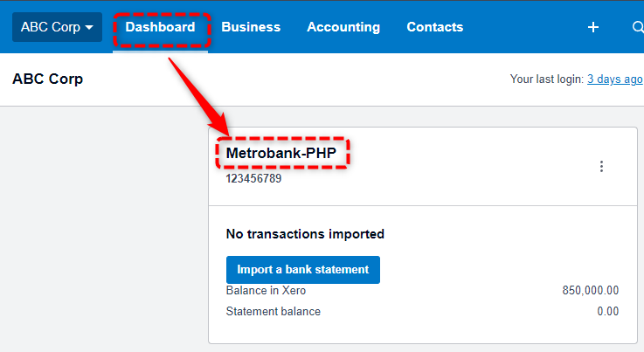
Task: Click the 'Statement balance' label
Action: click(274, 311)
